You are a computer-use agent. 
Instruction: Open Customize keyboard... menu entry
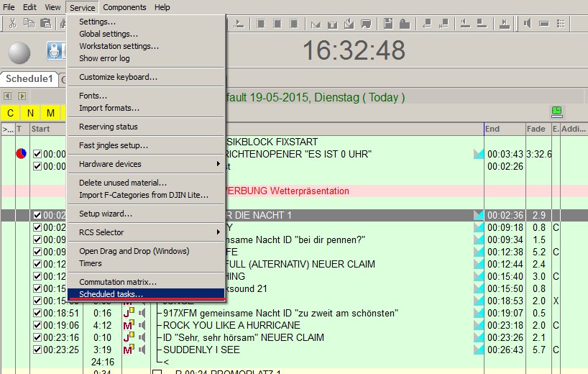click(x=146, y=77)
